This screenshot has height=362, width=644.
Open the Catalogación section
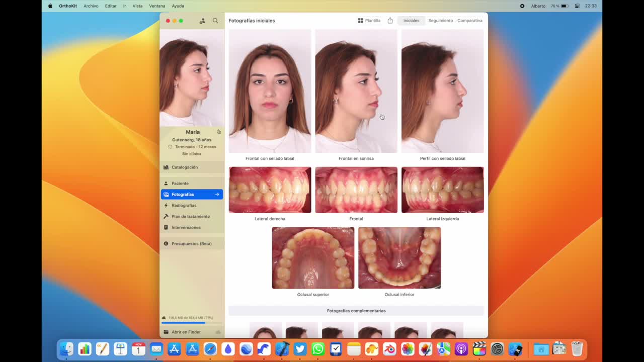click(x=192, y=167)
